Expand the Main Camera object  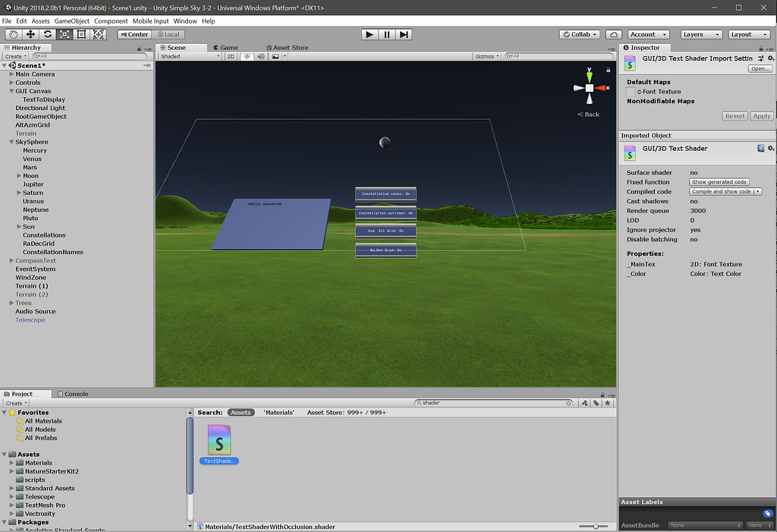tap(11, 74)
